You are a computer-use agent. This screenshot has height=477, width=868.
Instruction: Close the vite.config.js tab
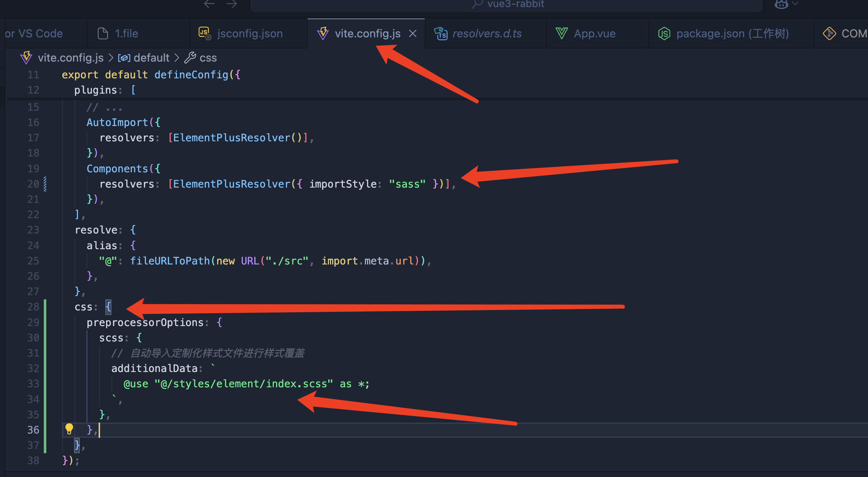pyautogui.click(x=413, y=33)
